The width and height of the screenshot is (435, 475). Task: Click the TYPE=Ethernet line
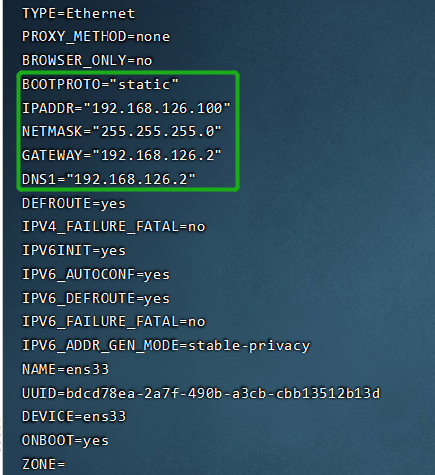coord(78,14)
